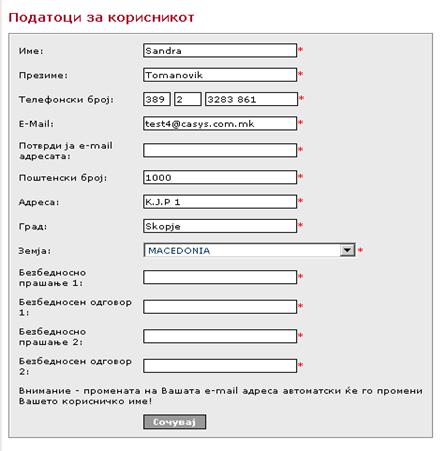Click the Безбедносен одговор 1 field
This screenshot has width=448, height=451.
(220, 307)
